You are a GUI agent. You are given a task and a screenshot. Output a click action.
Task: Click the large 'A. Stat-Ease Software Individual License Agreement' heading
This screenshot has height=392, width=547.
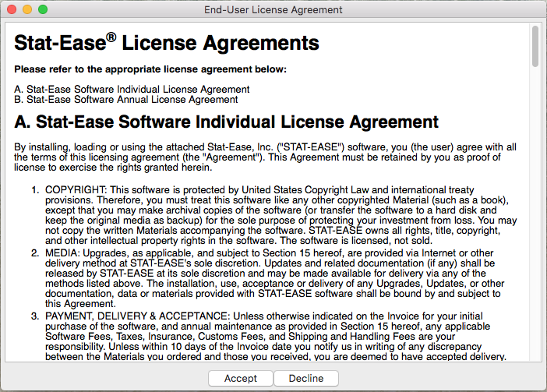tap(226, 122)
